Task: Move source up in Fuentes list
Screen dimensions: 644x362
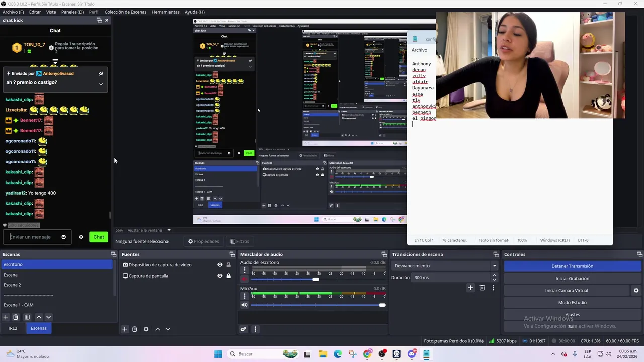Action: [x=157, y=329]
